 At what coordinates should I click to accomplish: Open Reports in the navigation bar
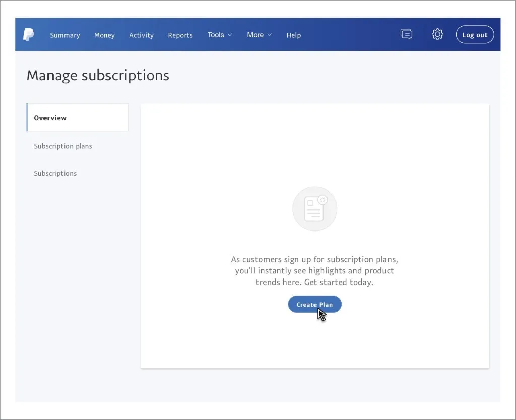(x=180, y=35)
